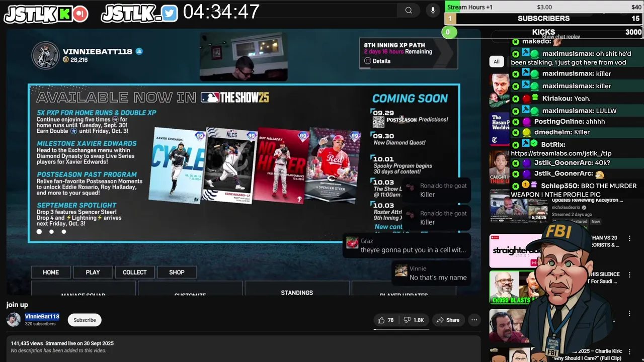Open the STANDINGS tile
Screen dimensions: 644x362
pyautogui.click(x=297, y=289)
